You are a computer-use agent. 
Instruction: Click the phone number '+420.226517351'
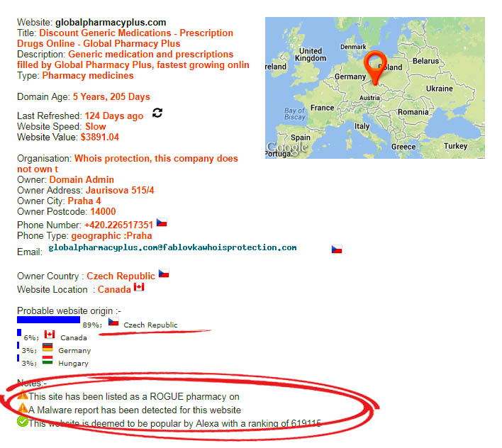119,225
